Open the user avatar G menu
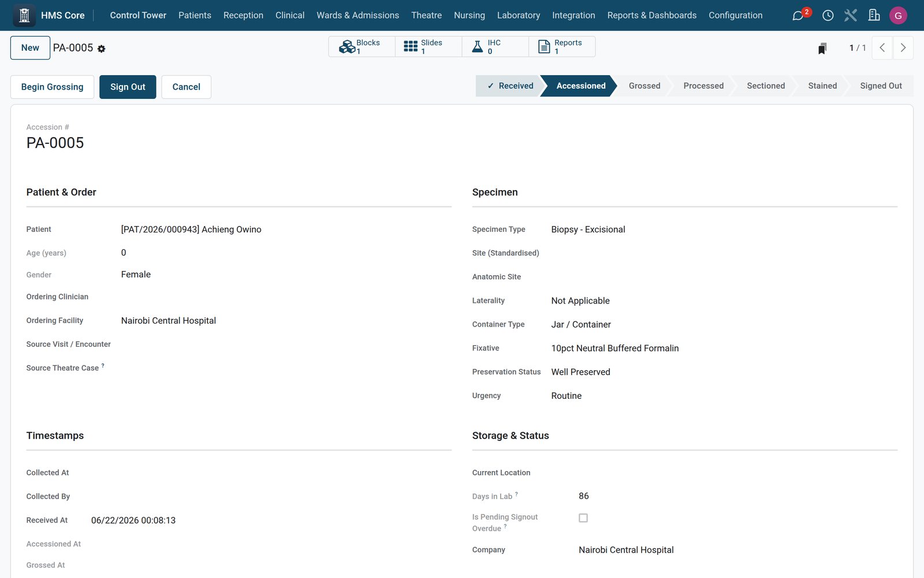924x578 pixels. tap(898, 16)
